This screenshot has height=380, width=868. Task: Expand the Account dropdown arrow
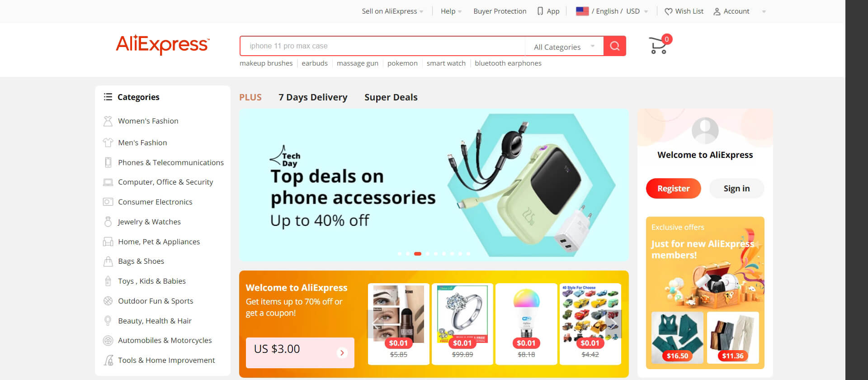[764, 12]
